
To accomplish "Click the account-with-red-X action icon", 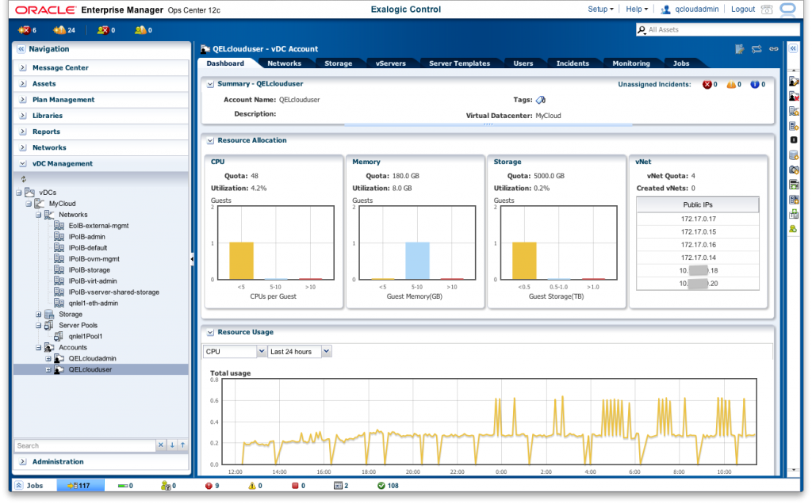I will pyautogui.click(x=794, y=96).
